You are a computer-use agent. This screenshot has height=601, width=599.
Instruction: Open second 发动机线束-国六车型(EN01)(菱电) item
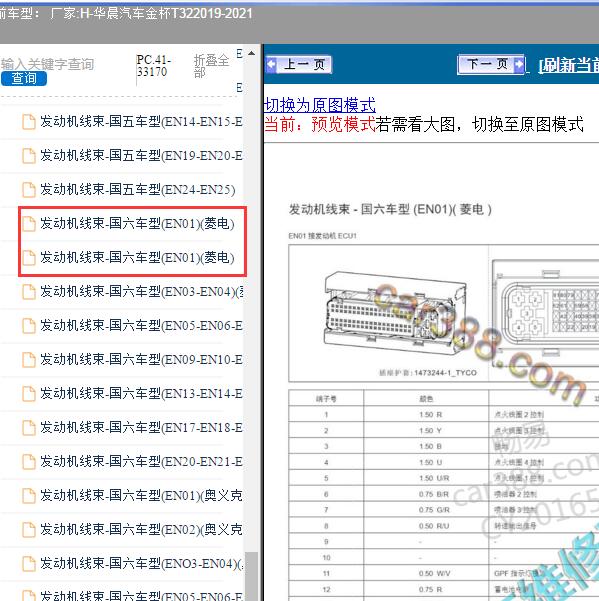click(x=137, y=258)
